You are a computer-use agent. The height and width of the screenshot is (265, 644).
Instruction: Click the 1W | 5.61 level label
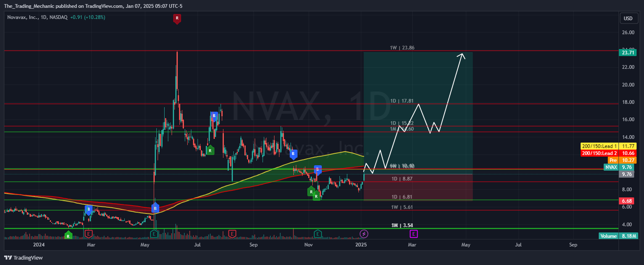click(x=402, y=207)
